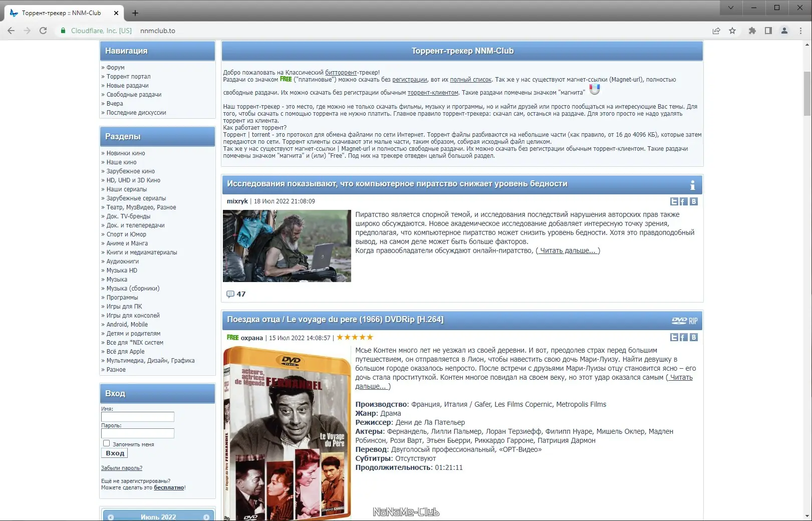Click the Вход login button

tap(115, 453)
